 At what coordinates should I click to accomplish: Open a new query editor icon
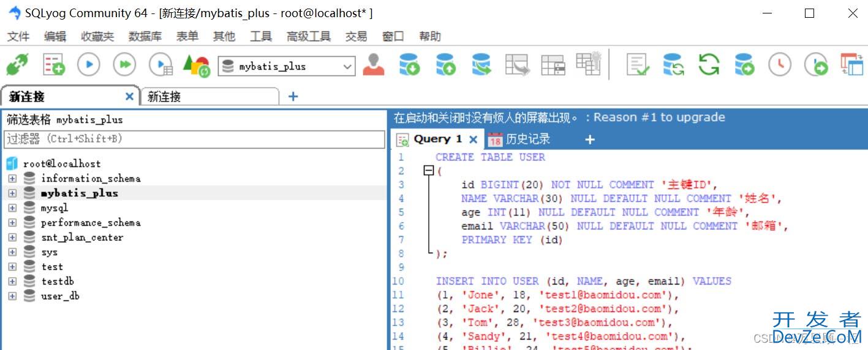click(54, 65)
